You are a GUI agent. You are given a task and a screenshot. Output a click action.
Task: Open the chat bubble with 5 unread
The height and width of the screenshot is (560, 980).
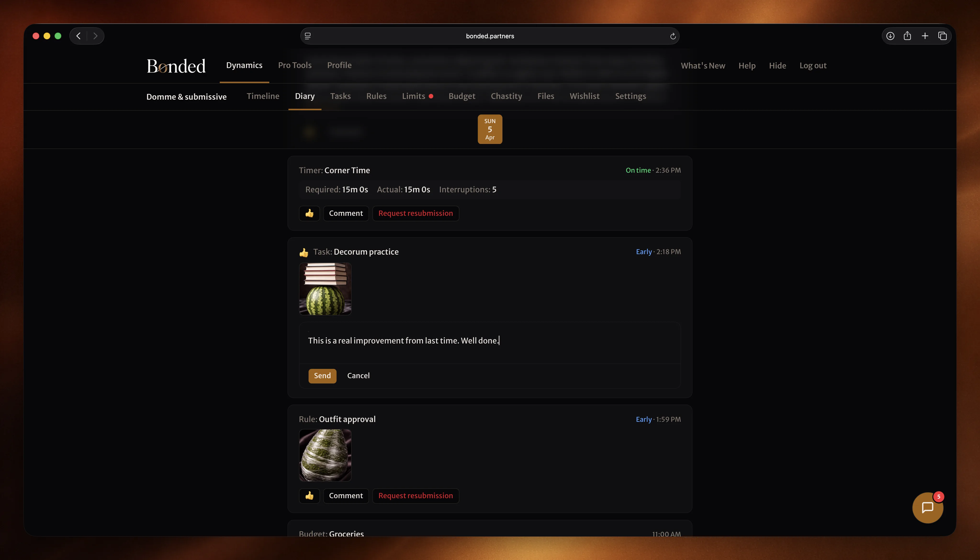(x=927, y=507)
